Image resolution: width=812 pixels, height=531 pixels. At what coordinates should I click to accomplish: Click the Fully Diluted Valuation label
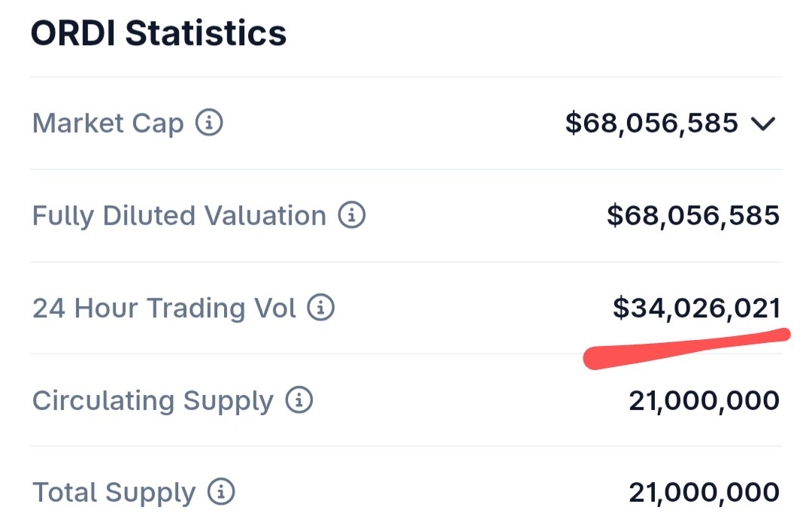[179, 216]
